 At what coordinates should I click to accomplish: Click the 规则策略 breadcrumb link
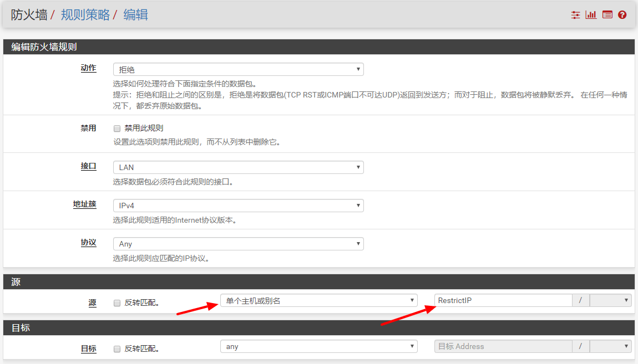click(85, 15)
